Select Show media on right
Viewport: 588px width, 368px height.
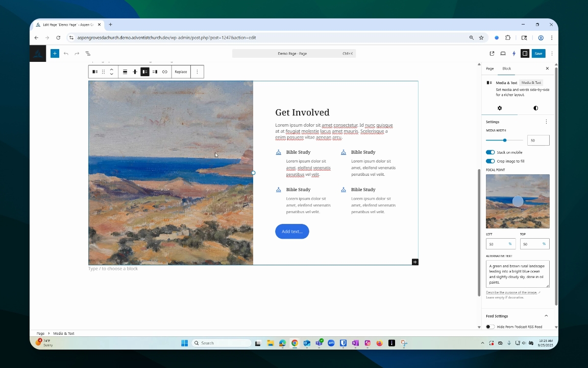[155, 72]
